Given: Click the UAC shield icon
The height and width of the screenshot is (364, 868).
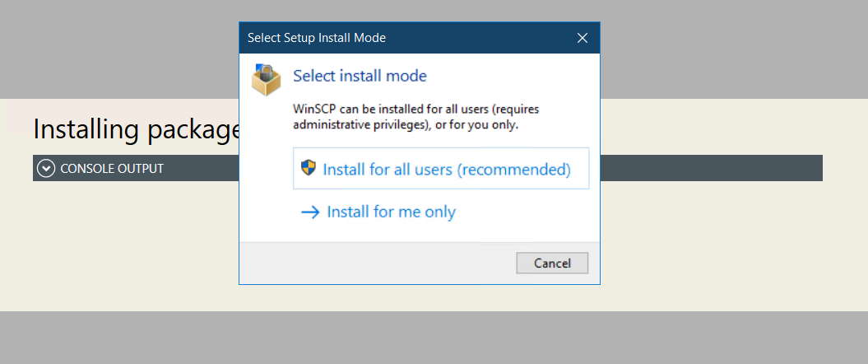Looking at the screenshot, I should pyautogui.click(x=309, y=168).
